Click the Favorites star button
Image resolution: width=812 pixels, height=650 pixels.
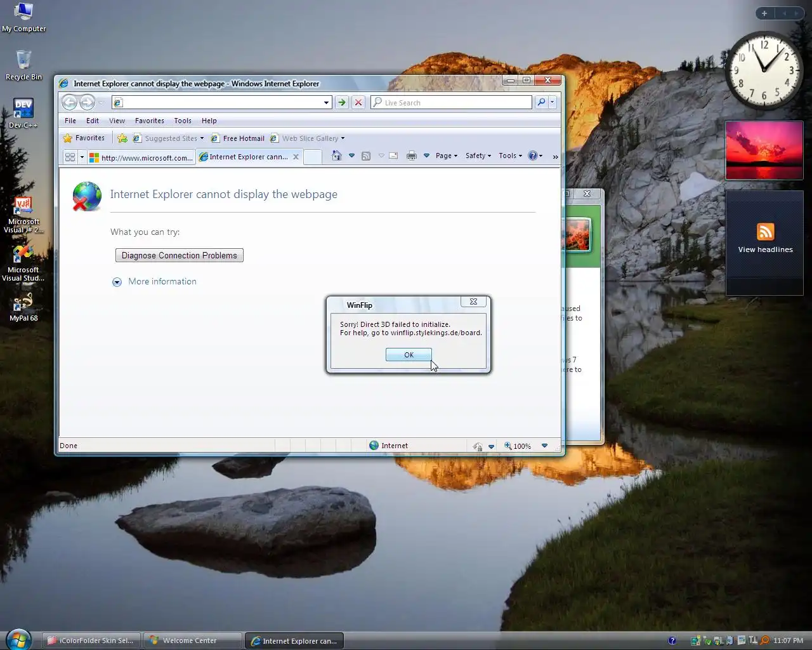tap(84, 138)
